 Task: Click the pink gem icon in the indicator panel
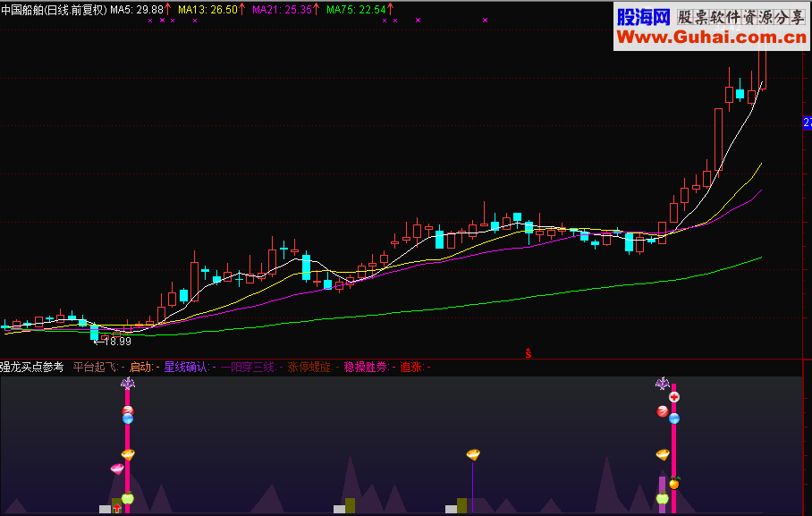(x=117, y=469)
